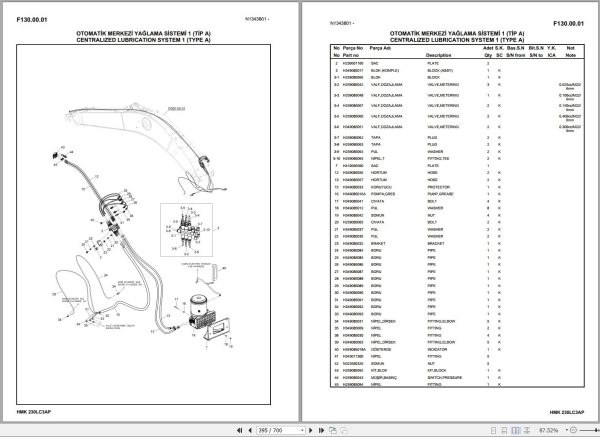
Task: Click the INDICATOR description cell
Action: click(437, 349)
